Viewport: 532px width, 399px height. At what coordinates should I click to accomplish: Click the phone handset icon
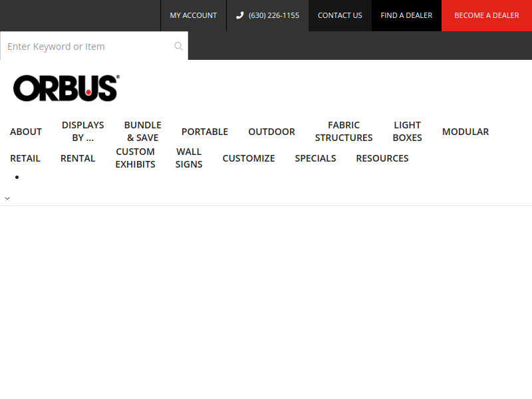pos(240,15)
